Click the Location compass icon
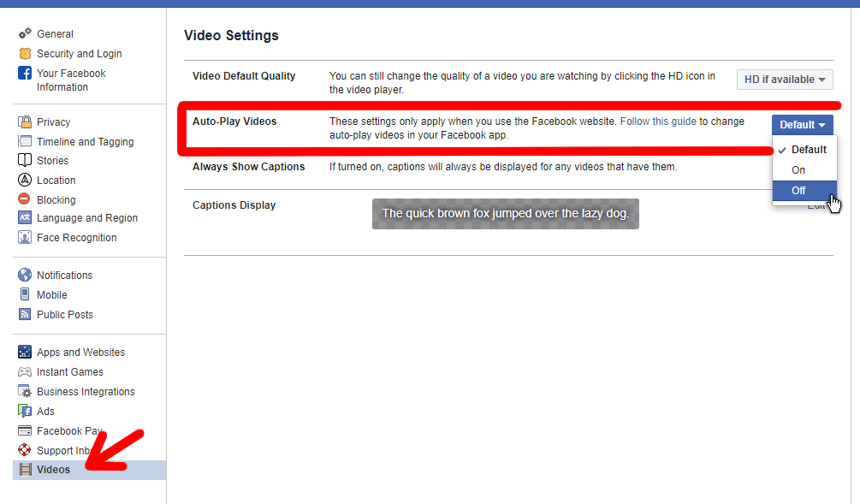Screen dimensions: 860x504 coord(25,180)
